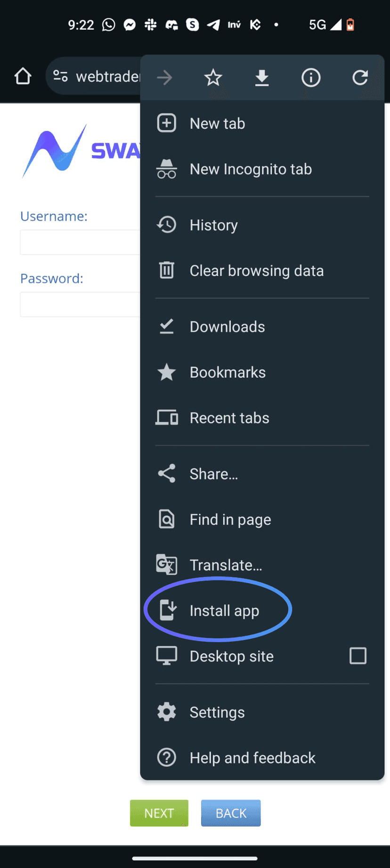Tap the download page icon
This screenshot has width=390, height=868.
tap(262, 78)
